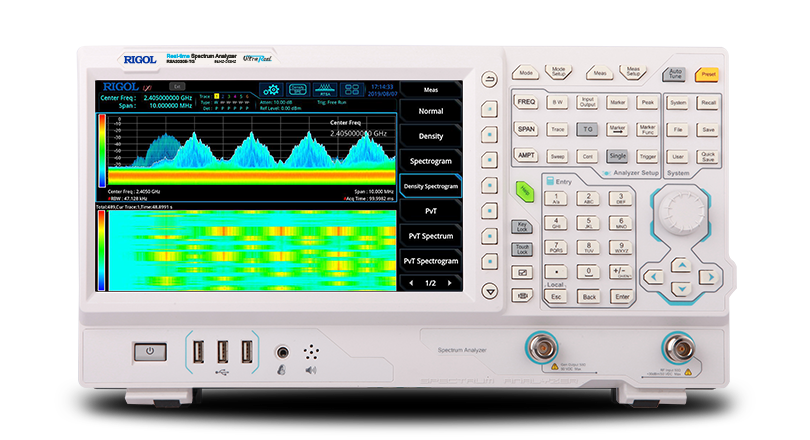
Task: Go to next softkey menu page arrow
Action: tap(450, 283)
